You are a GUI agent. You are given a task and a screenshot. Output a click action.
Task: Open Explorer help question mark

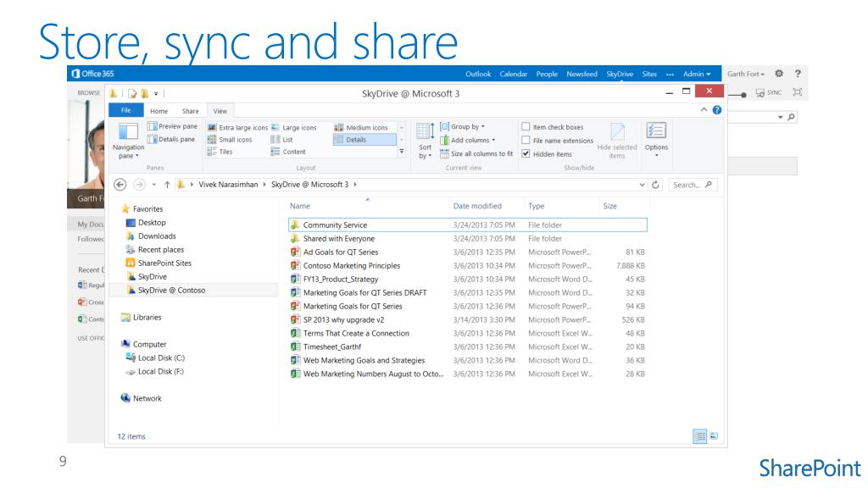click(717, 110)
